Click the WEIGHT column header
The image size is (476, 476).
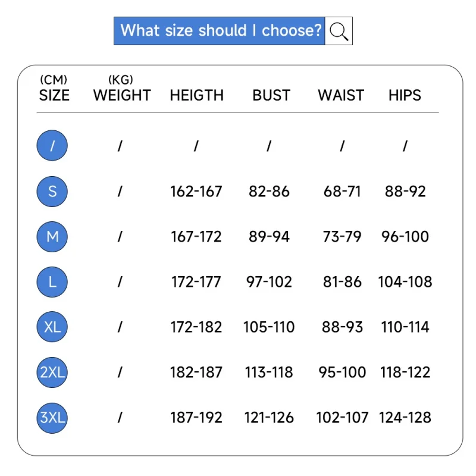122,95
